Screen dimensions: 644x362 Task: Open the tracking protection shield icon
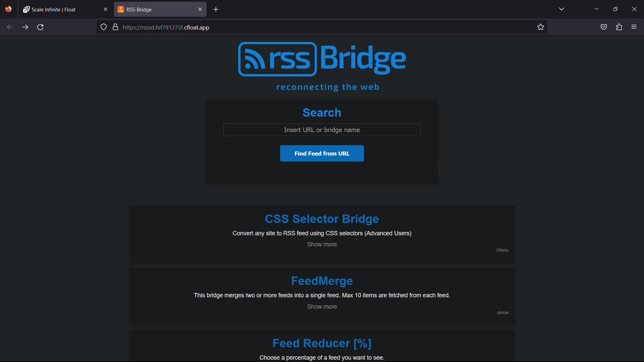pyautogui.click(x=104, y=27)
